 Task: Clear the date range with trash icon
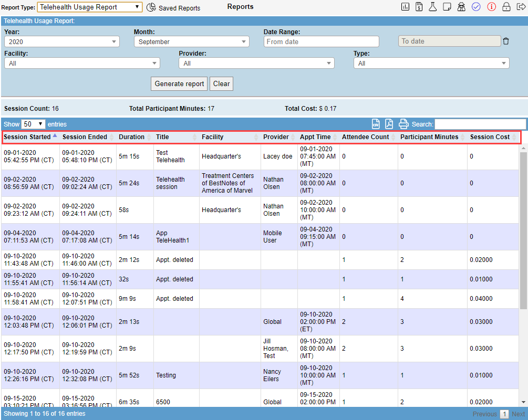tap(506, 41)
